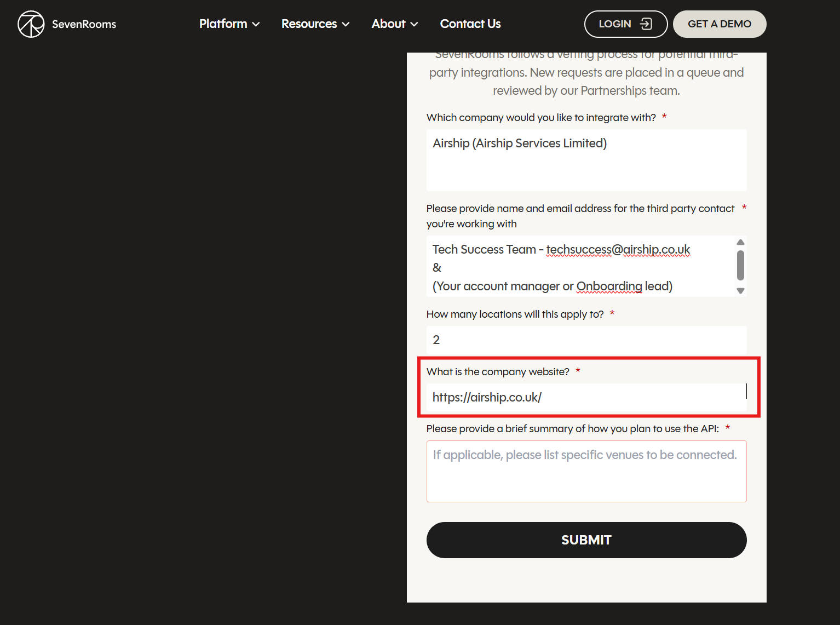
Task: Click the SevenRooms brand name text
Action: [84, 24]
